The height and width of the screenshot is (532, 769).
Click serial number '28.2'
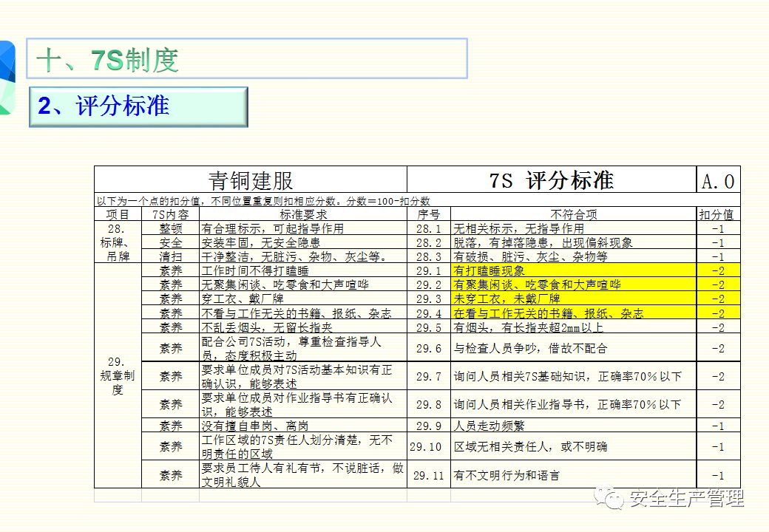[429, 242]
